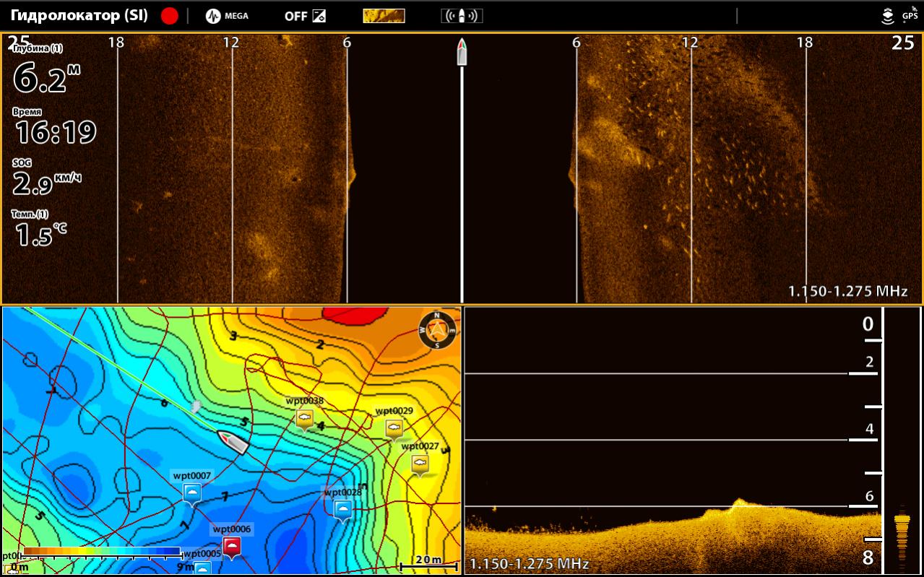The image size is (924, 577).
Task: Click the depth color legend bar
Action: (x=101, y=552)
